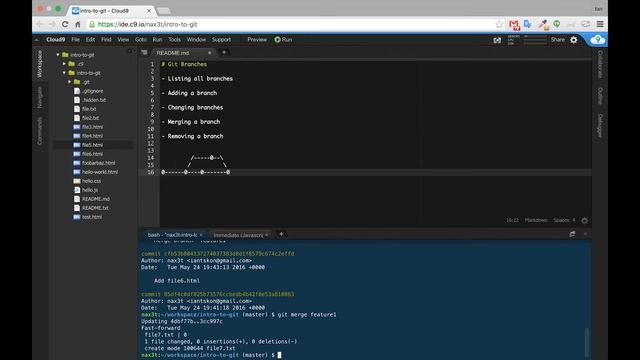Add a new editor tab with plus

click(224, 52)
